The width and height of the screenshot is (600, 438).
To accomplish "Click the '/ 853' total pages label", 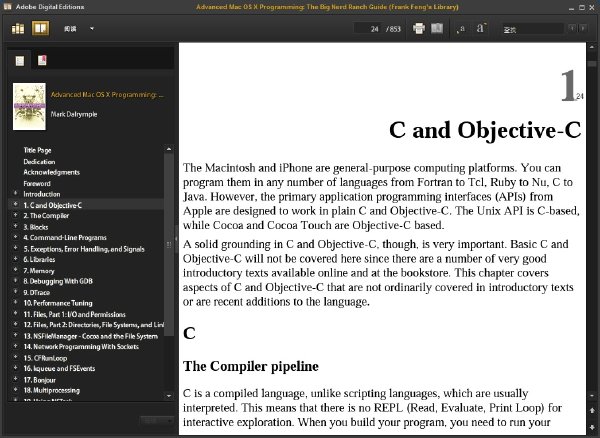I will [x=393, y=29].
